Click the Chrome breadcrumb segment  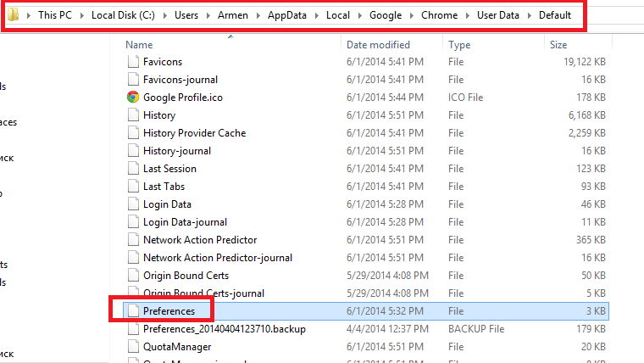(439, 15)
